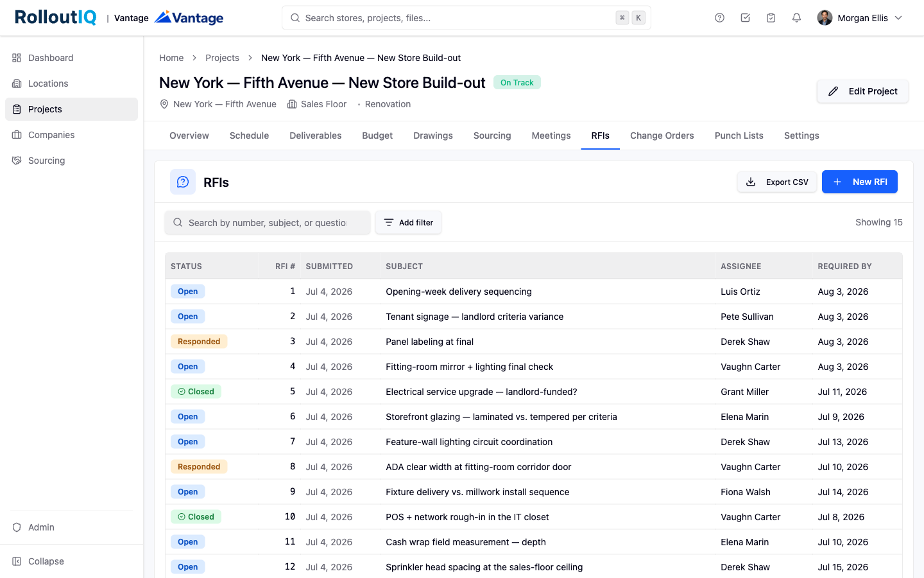The width and height of the screenshot is (924, 578).
Task: Open RFI Panel labeling at final
Action: [x=430, y=342]
